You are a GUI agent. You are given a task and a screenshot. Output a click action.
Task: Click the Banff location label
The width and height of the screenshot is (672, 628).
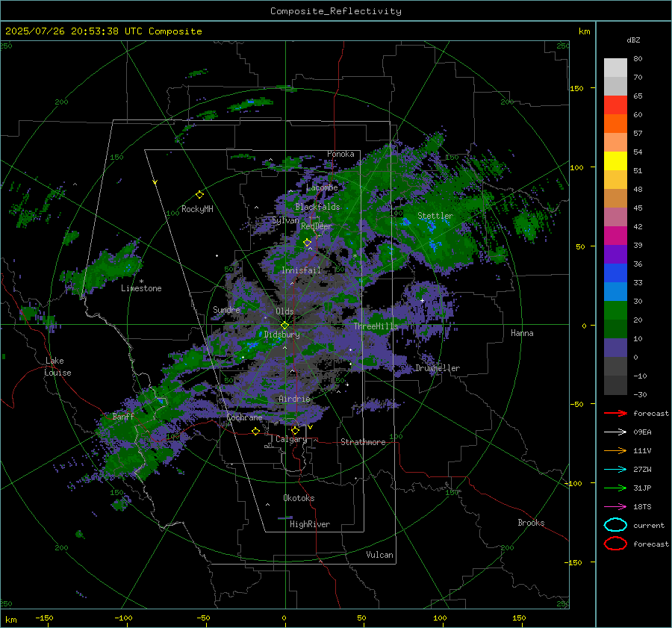pyautogui.click(x=123, y=416)
